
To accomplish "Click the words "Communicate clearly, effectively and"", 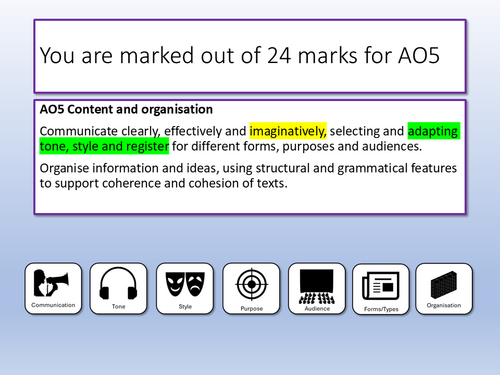I will [143, 131].
